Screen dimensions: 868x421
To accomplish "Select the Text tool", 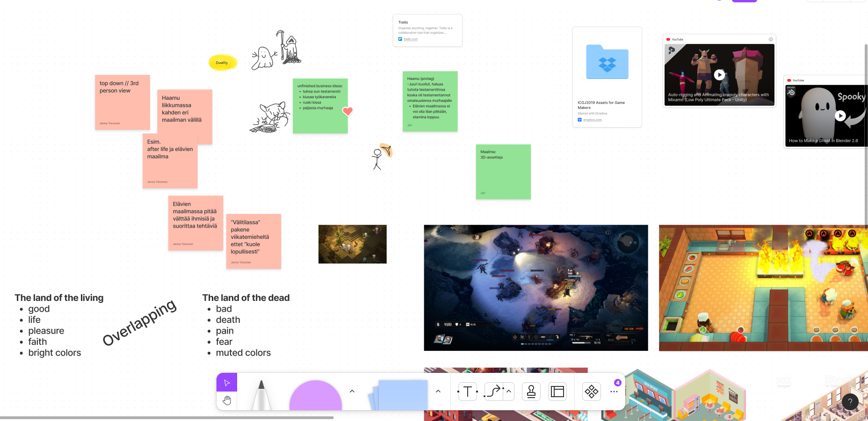I will pos(468,392).
